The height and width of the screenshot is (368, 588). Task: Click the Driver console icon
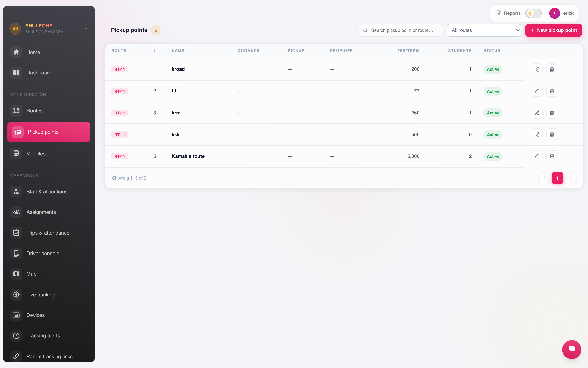click(x=16, y=253)
